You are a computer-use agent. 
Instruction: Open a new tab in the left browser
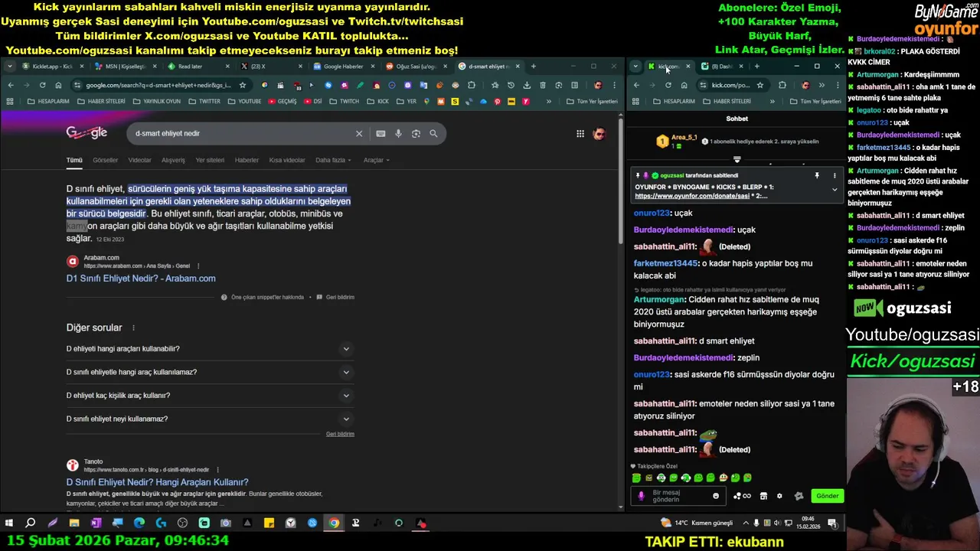534,66
